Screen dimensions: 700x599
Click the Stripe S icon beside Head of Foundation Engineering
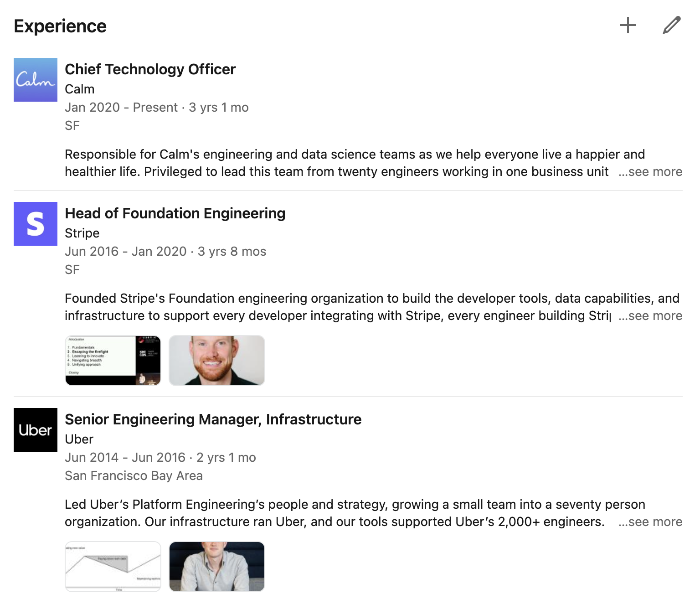click(x=35, y=223)
